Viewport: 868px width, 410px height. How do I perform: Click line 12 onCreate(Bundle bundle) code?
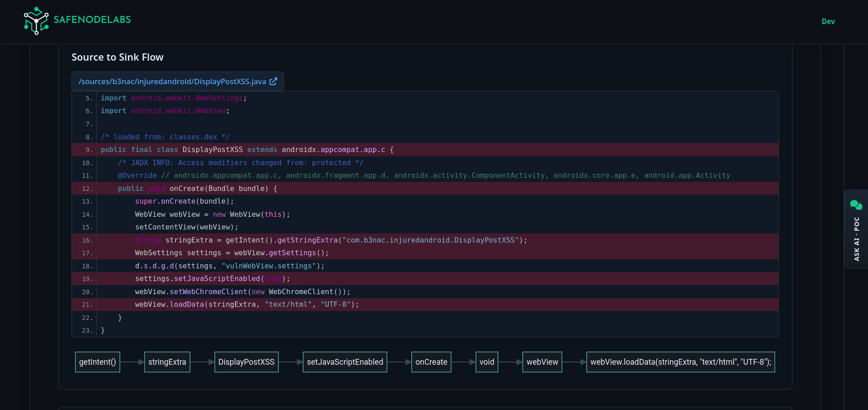(198, 189)
